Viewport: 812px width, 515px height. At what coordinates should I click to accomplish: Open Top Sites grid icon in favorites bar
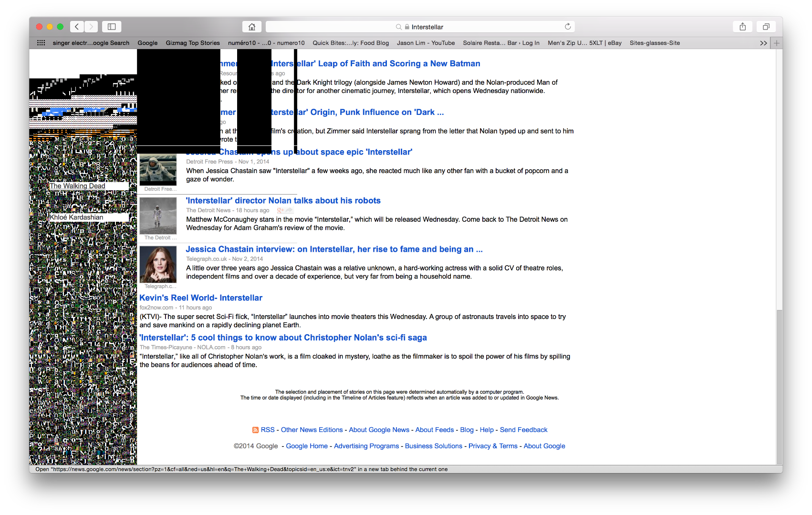[41, 43]
